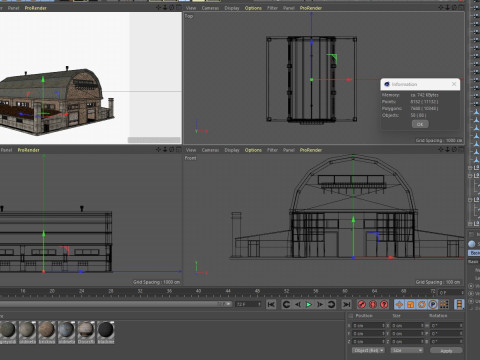Toggle Position keyframe recording
Viewport: 480px width, 360px height.
tap(399, 304)
